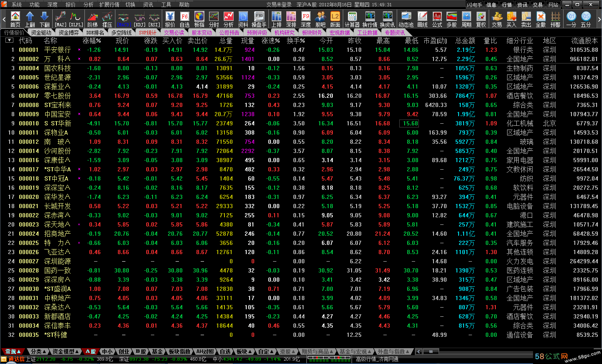This screenshot has width=602, height=364.
Task: Click the 交易 button at top right
Action: (x=538, y=5)
